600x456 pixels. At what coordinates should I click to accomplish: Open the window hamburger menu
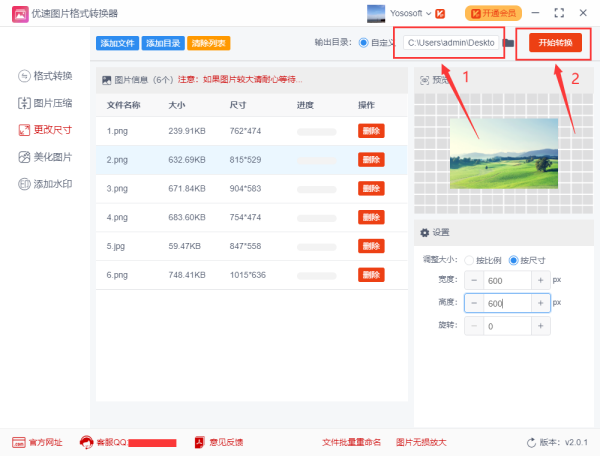coord(533,13)
